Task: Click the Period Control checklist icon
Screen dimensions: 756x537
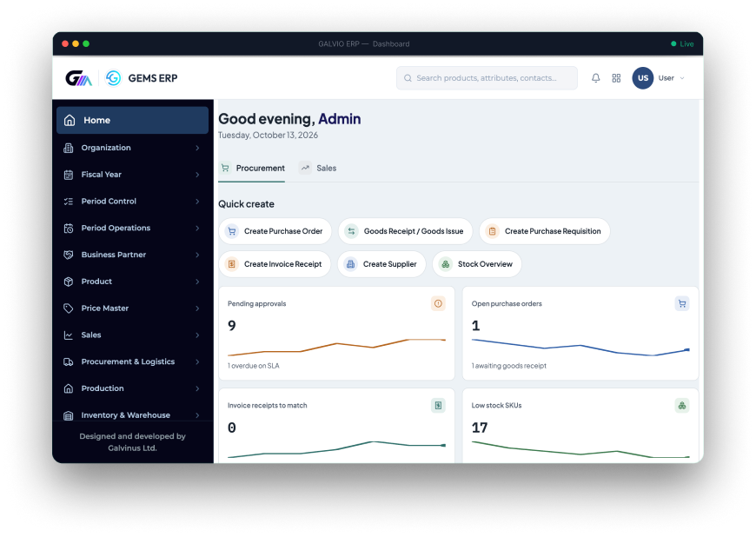Action: [69, 202]
